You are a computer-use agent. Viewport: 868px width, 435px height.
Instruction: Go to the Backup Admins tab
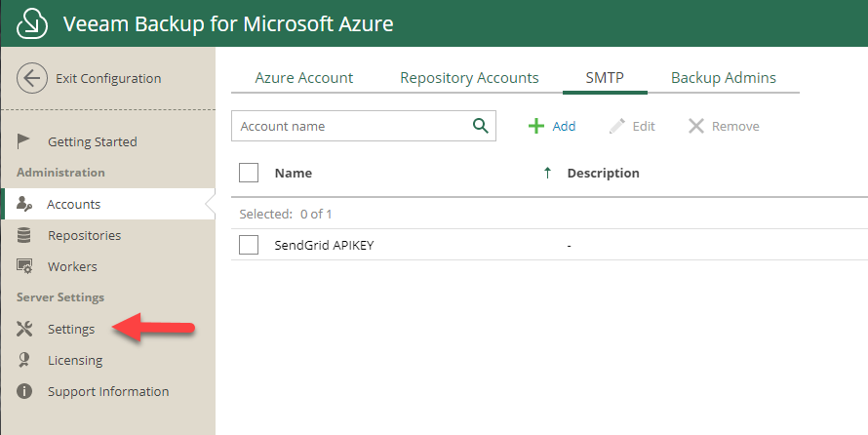point(724,78)
